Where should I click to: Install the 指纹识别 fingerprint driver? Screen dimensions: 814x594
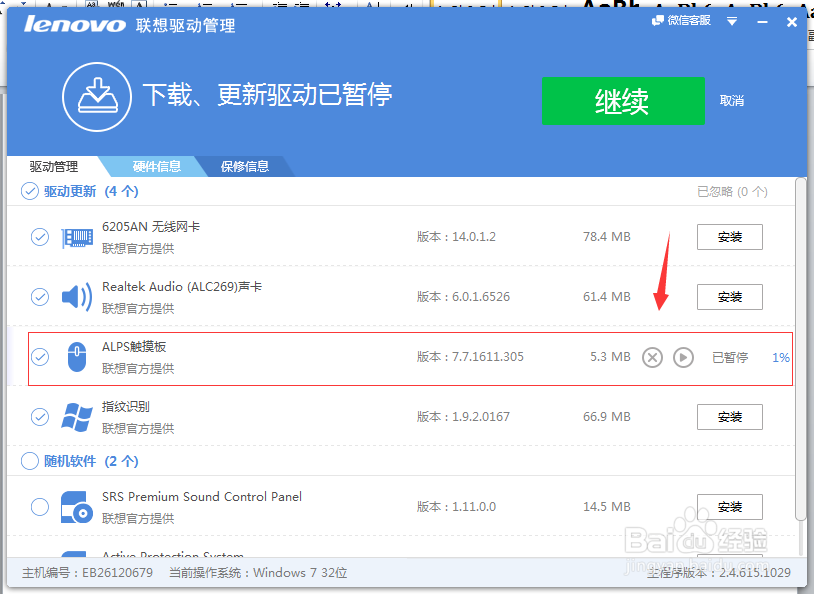point(729,417)
